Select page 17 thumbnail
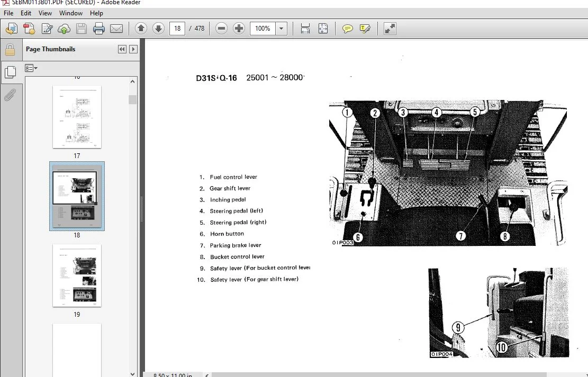 tap(77, 117)
